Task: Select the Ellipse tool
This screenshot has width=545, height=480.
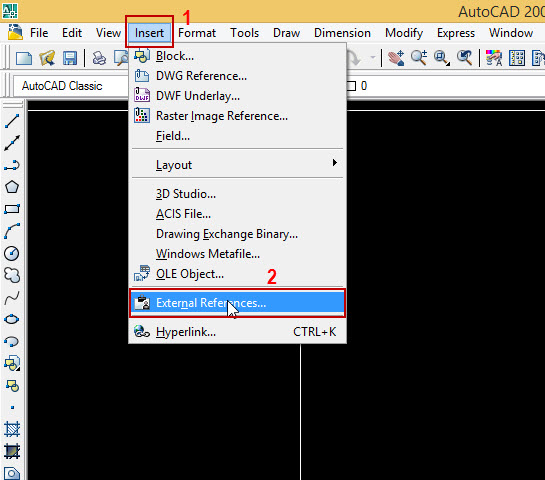Action: (x=12, y=319)
